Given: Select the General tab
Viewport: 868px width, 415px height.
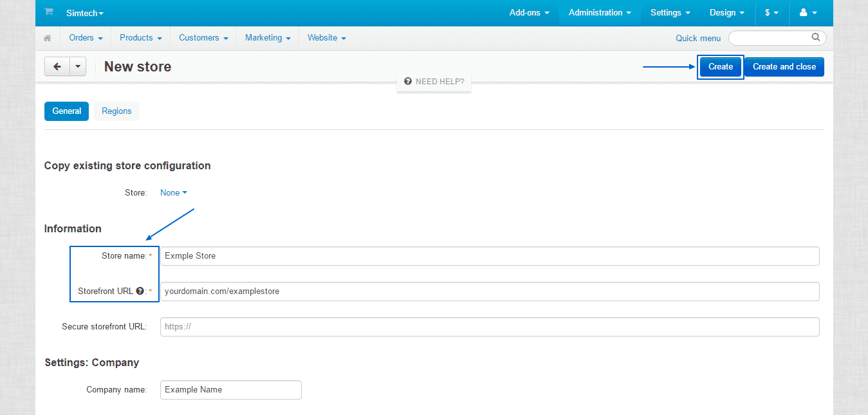Looking at the screenshot, I should point(66,111).
